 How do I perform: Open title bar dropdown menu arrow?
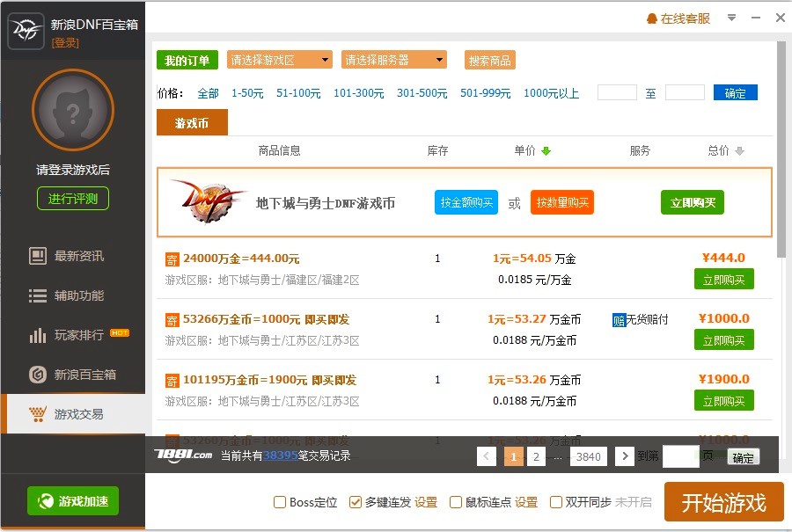tap(731, 18)
